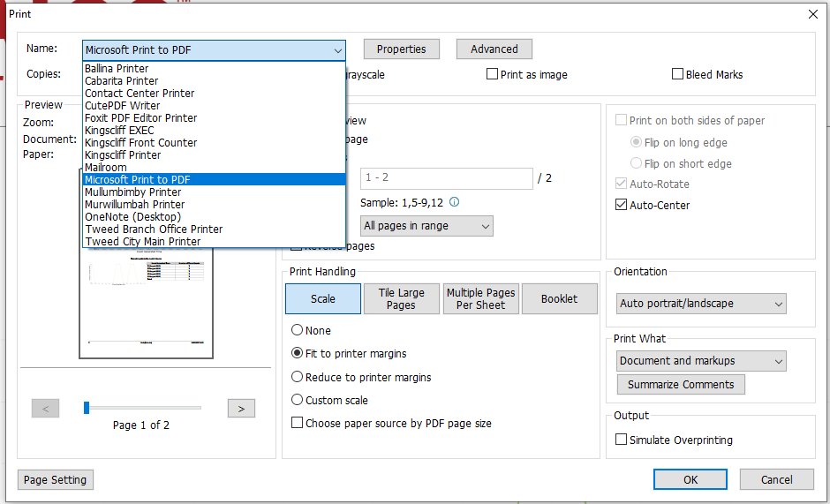Click Summarize Comments button
The height and width of the screenshot is (504, 830).
681,384
